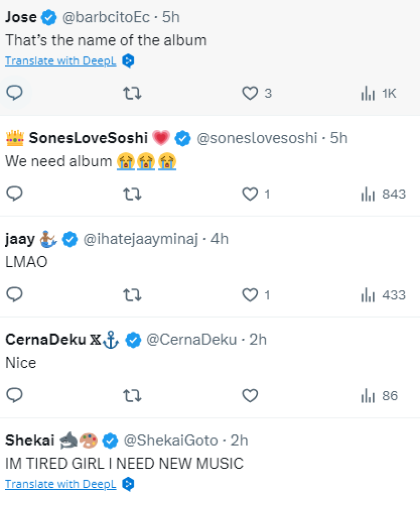Open the @soneslovesoshi profile handle

click(257, 138)
